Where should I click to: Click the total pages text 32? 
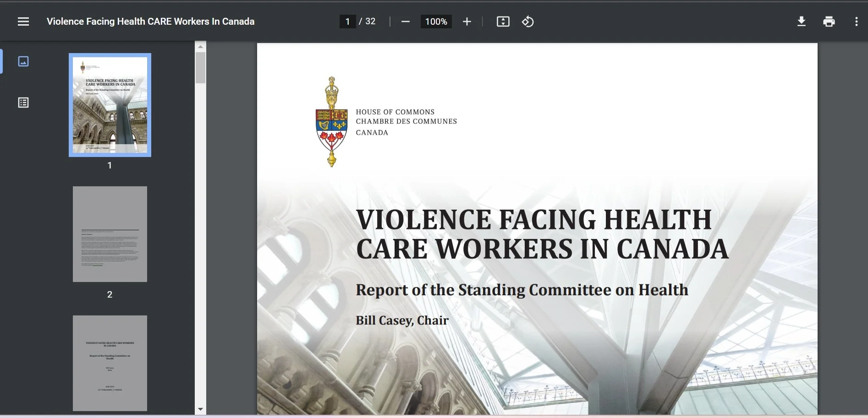coord(370,22)
